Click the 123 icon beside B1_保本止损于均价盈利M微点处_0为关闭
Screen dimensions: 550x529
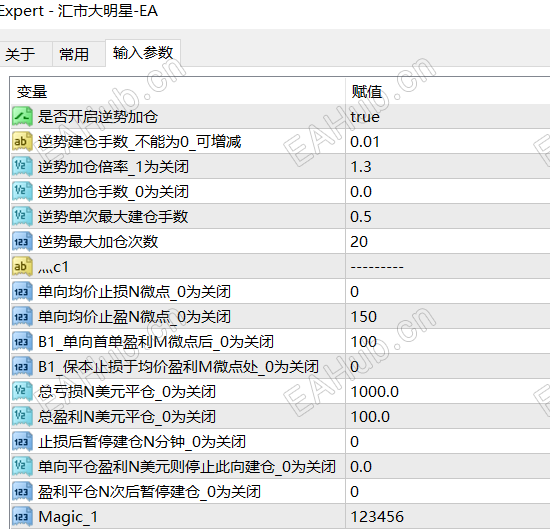coord(22,367)
